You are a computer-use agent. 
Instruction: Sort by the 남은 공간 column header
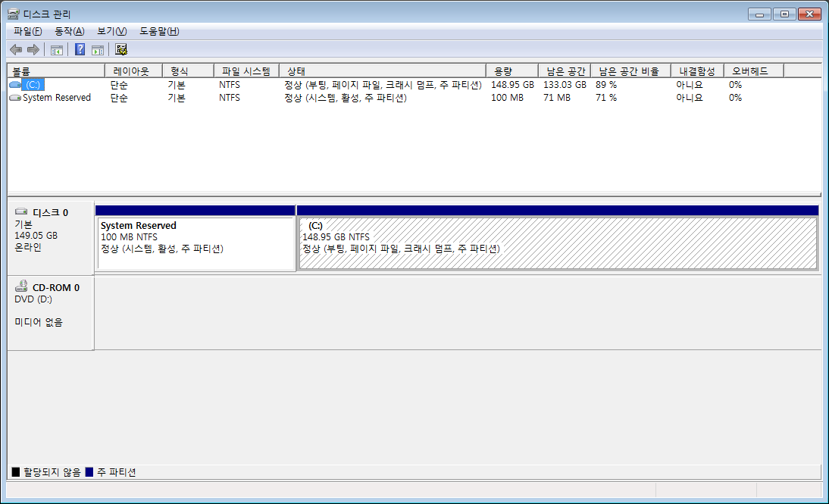(x=563, y=71)
